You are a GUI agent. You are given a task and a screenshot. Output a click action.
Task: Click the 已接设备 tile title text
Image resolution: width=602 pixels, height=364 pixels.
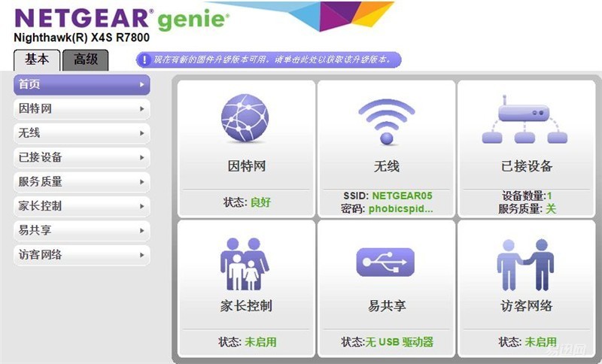click(x=526, y=166)
